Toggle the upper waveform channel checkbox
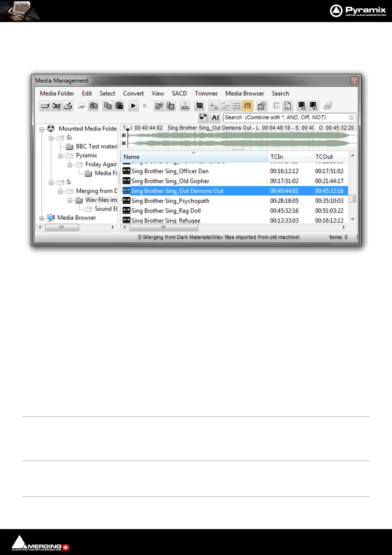Viewport: 392px width, 555px height. click(124, 135)
